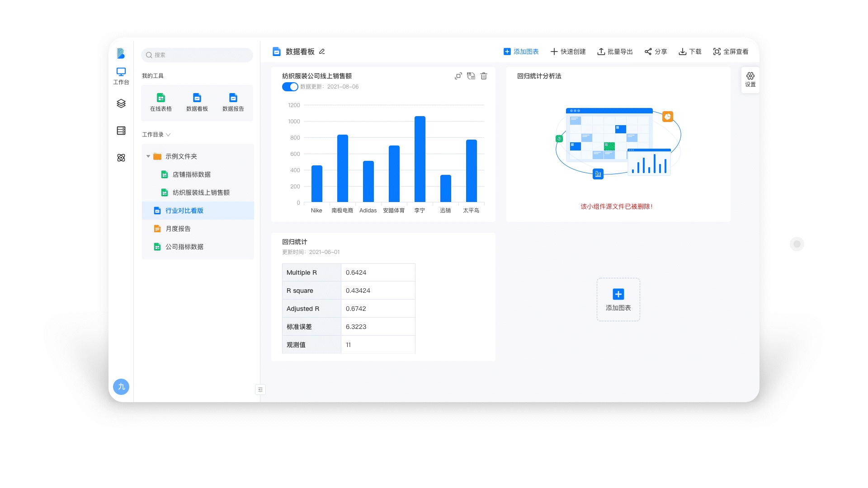Click the atom-shaped icon in left rail
Viewport: 868px width, 488px height.
[121, 158]
